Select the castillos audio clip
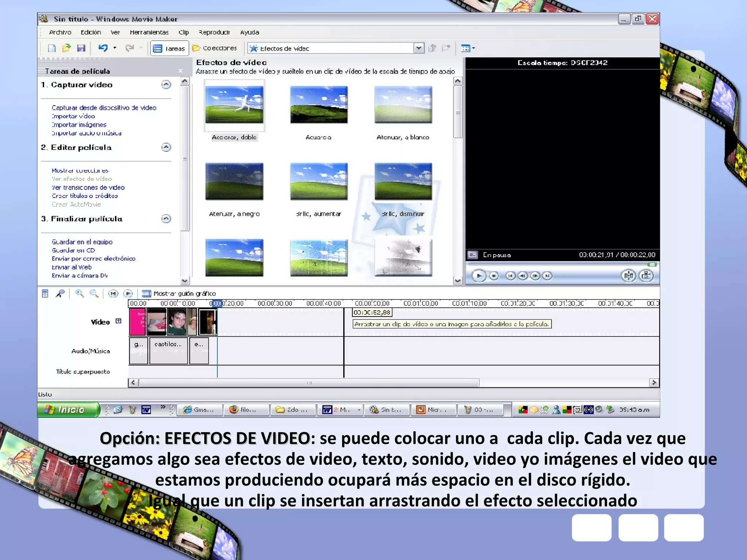 pos(169,351)
